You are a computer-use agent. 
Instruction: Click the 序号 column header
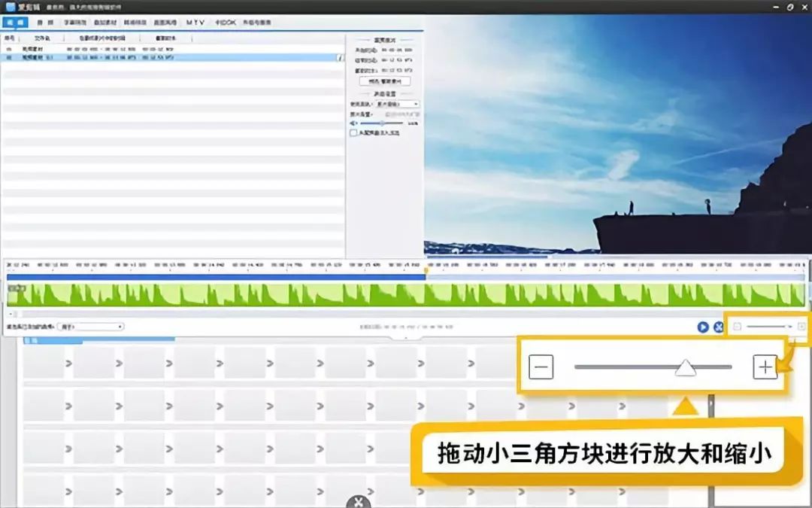pyautogui.click(x=10, y=38)
